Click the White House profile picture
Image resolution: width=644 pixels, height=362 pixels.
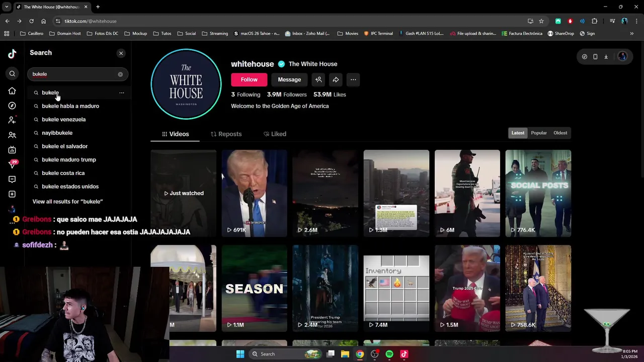pyautogui.click(x=186, y=84)
